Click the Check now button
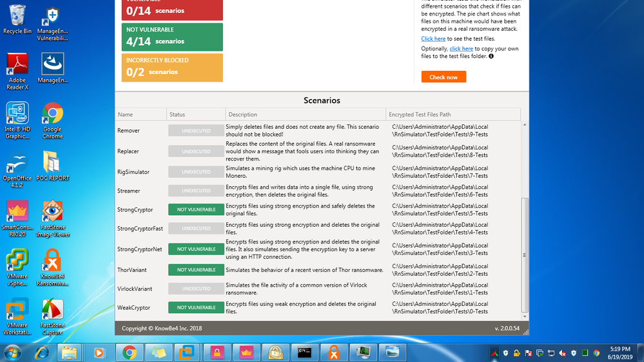 pos(444,77)
